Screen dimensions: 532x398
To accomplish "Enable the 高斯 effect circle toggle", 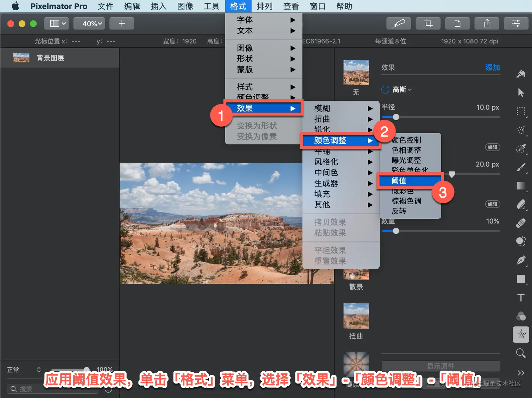I will point(385,90).
